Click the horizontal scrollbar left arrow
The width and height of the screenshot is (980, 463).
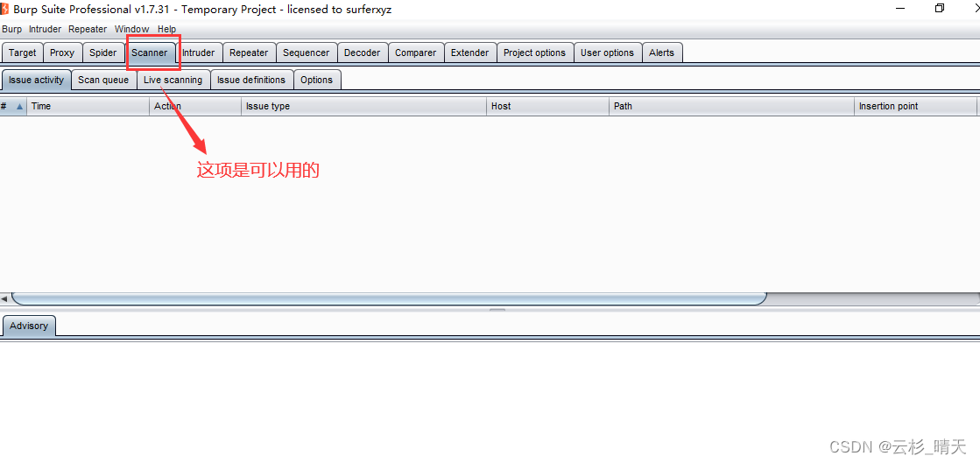pos(4,298)
